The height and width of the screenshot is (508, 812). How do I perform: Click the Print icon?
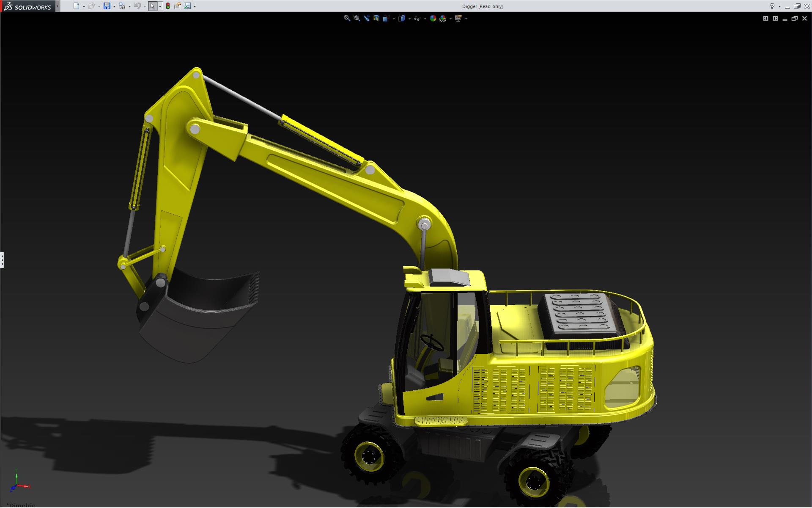(122, 6)
